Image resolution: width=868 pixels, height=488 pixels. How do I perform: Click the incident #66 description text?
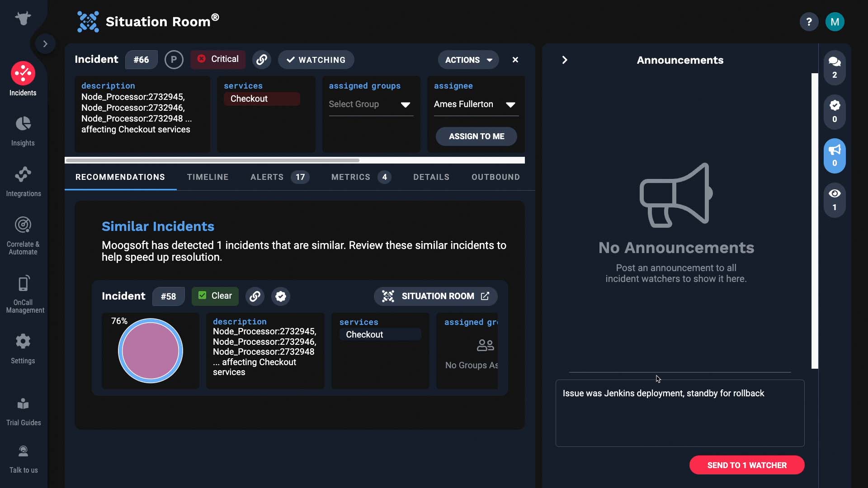(x=137, y=113)
